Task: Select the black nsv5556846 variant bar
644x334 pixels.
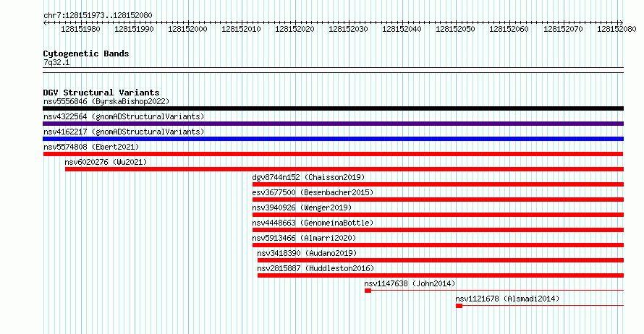Action: click(x=333, y=108)
